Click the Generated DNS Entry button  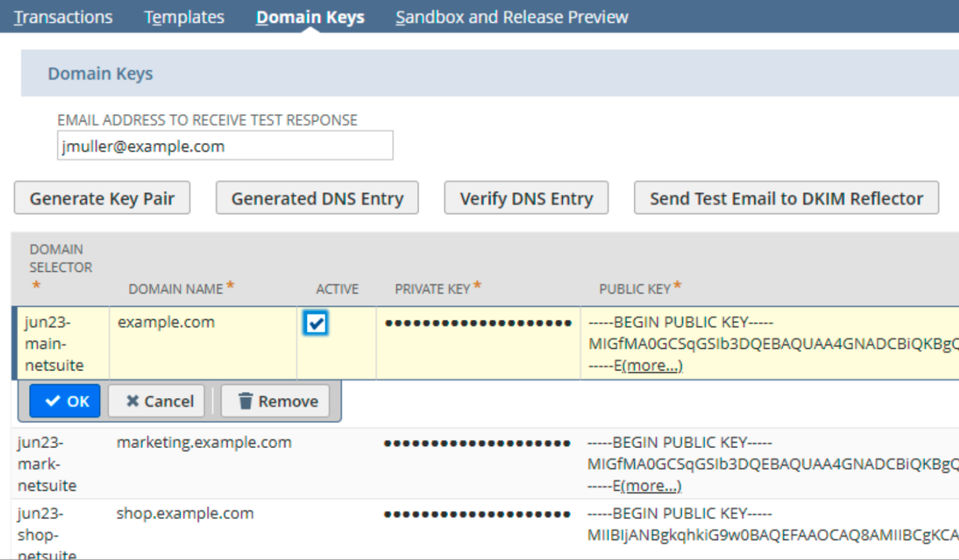point(317,198)
